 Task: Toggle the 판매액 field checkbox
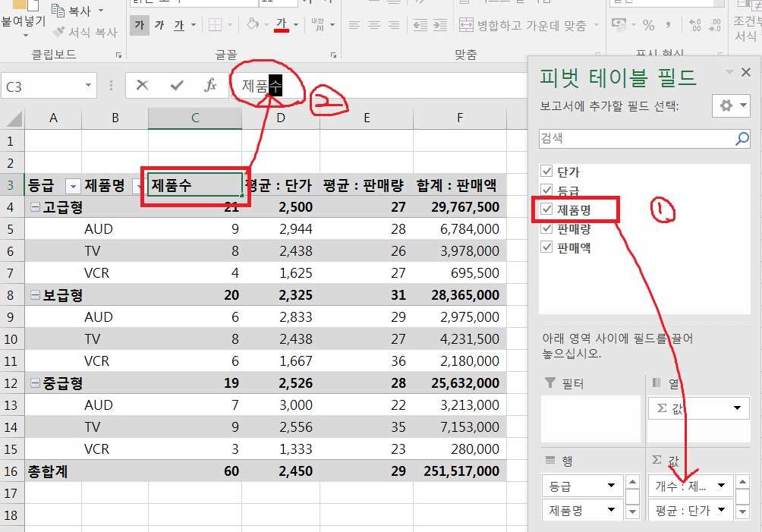click(x=547, y=247)
